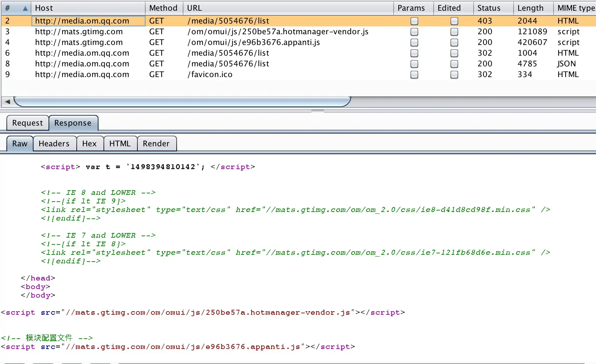Switch to the Response tab

73,123
